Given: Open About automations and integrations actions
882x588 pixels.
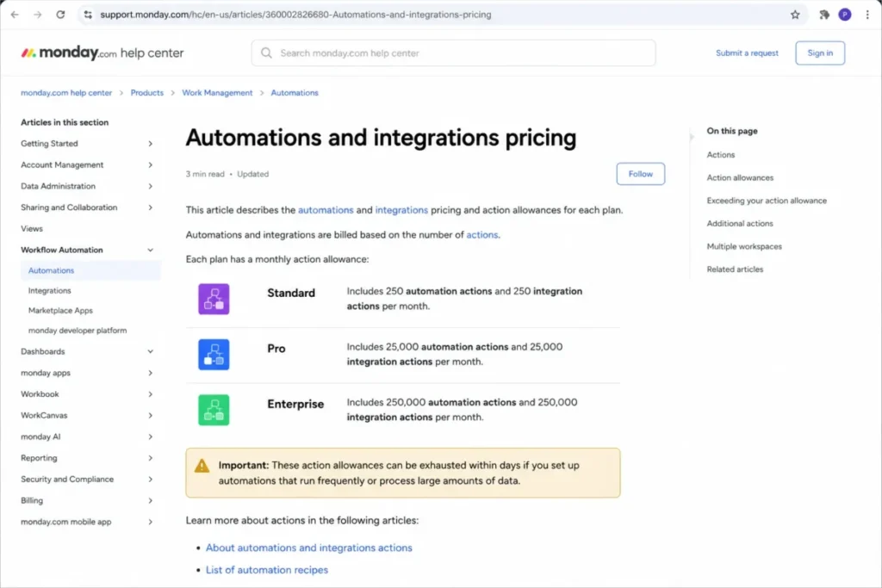Looking at the screenshot, I should 309,548.
